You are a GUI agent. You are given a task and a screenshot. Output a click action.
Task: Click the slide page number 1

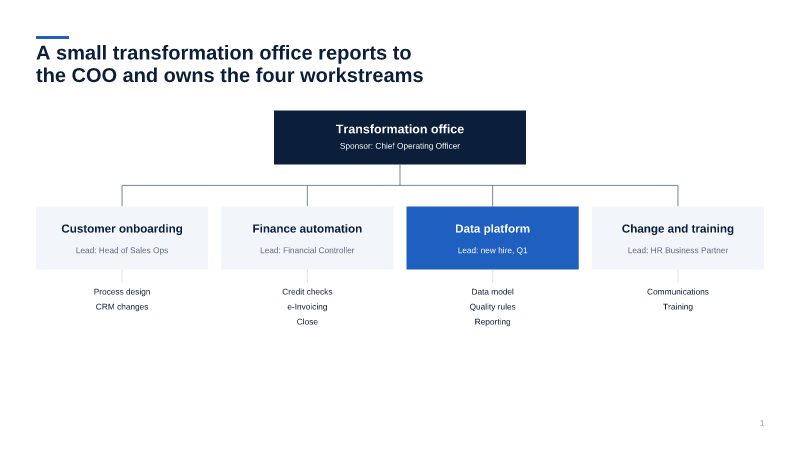[x=762, y=423]
